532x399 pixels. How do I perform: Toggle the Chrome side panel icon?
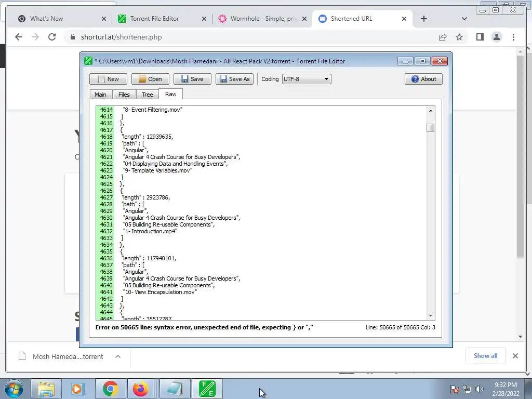[x=480, y=37]
